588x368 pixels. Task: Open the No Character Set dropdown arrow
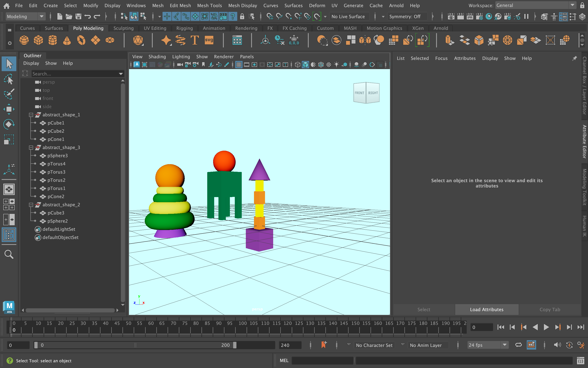point(349,345)
